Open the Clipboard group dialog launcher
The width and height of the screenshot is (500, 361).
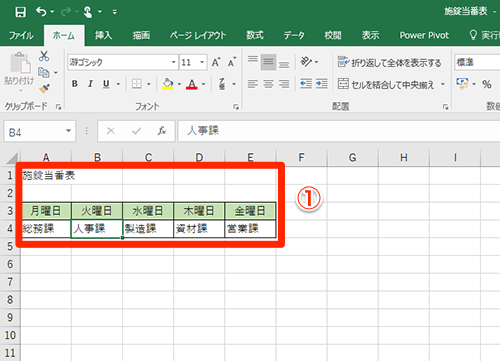(58, 107)
